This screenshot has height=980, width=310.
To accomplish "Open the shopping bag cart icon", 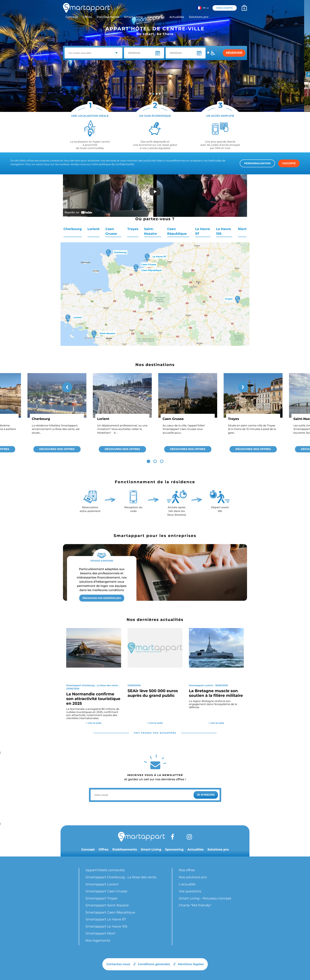I will (x=244, y=8).
